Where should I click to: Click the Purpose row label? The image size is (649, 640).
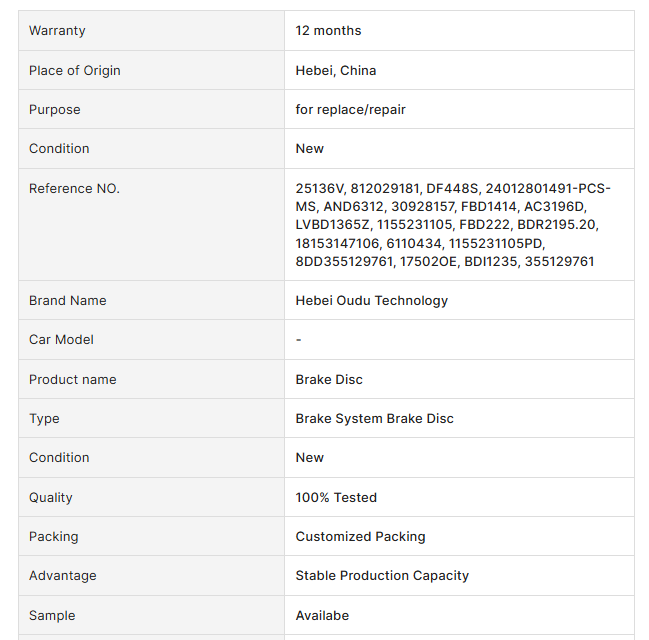click(x=55, y=109)
